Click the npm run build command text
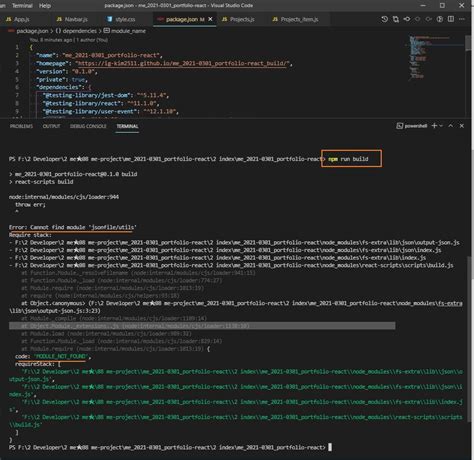This screenshot has width=474, height=460. click(x=348, y=159)
